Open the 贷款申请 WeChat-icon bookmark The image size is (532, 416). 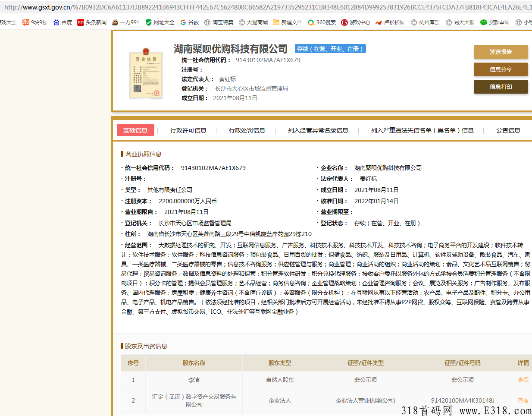tap(494, 22)
